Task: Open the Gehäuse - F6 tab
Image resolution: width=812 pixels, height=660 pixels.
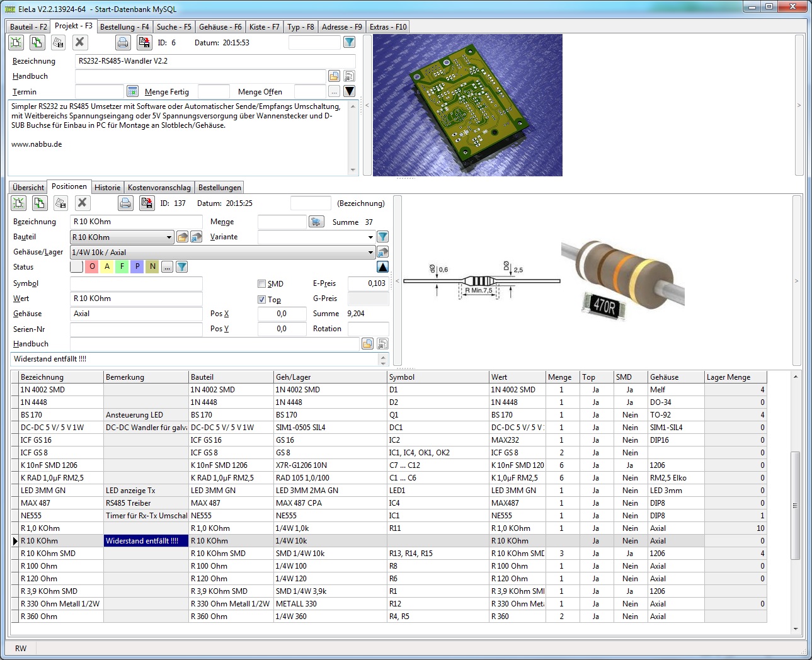Action: click(x=220, y=27)
